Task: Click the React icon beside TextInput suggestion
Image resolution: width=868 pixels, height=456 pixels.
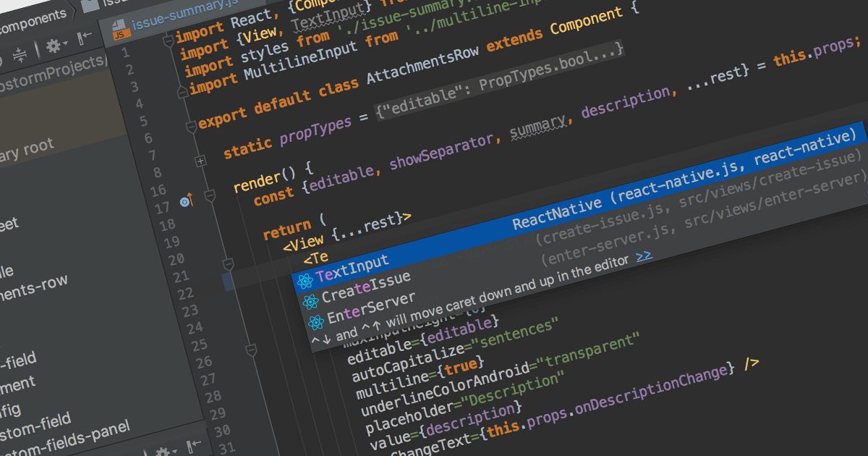Action: coord(305,282)
